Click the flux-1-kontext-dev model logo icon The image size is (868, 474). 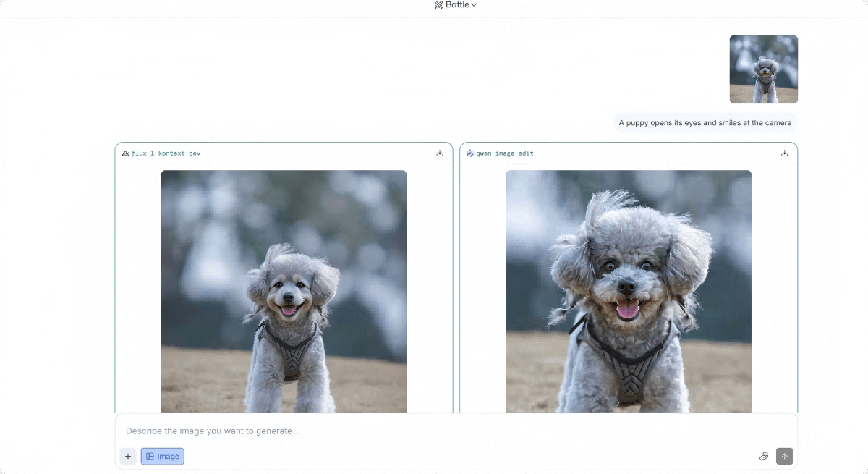tap(125, 153)
